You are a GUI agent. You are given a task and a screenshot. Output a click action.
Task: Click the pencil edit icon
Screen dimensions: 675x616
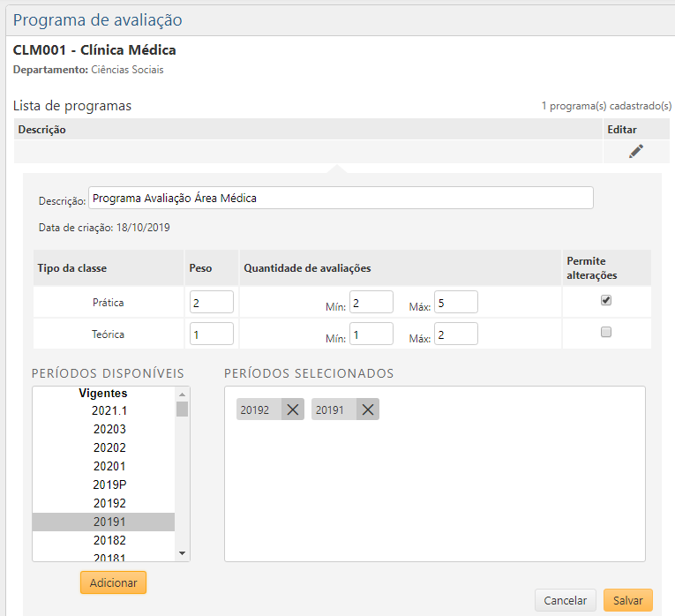click(x=635, y=151)
